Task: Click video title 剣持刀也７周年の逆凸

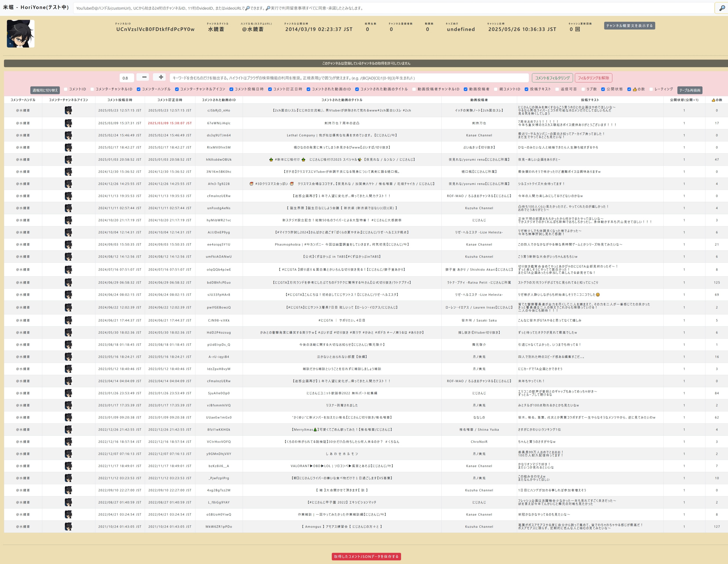Action: pos(342,123)
